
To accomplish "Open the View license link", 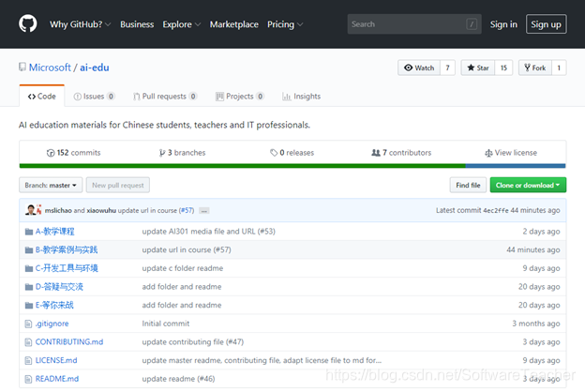I will (x=511, y=153).
